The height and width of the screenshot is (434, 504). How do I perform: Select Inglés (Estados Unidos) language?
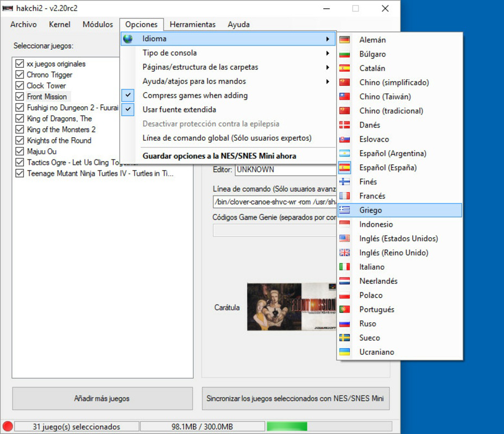pyautogui.click(x=400, y=238)
